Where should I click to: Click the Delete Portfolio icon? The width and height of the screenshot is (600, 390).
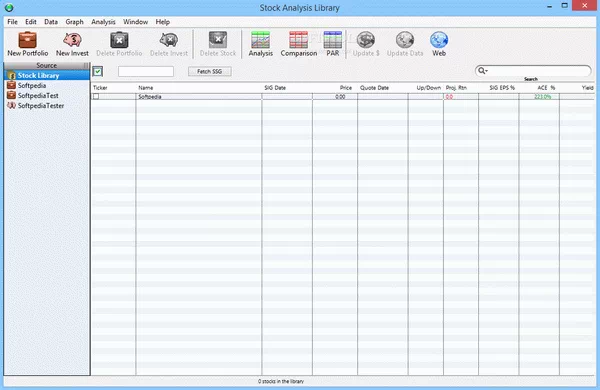click(x=119, y=40)
